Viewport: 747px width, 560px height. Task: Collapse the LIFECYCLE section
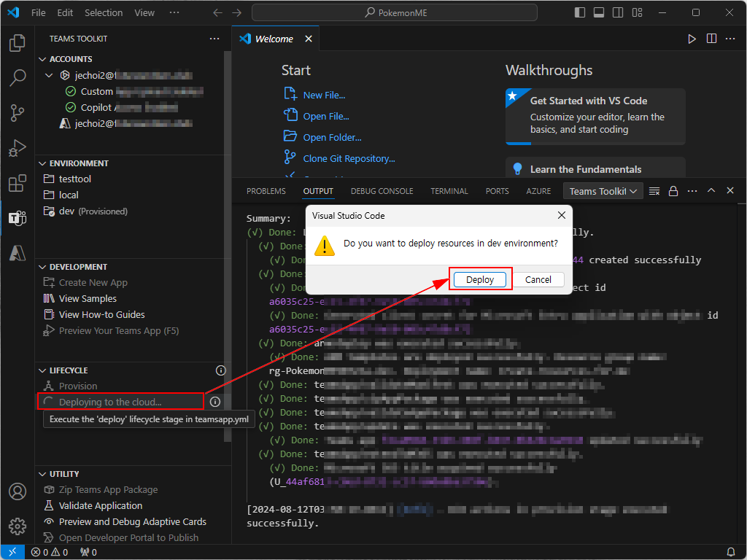(x=42, y=370)
